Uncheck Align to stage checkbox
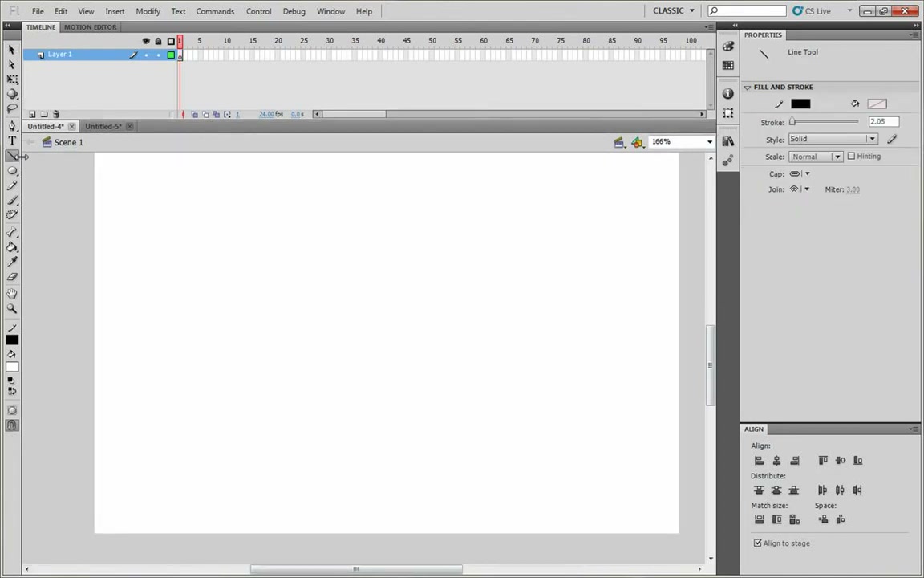Screen dimensions: 924x578 [x=758, y=543]
